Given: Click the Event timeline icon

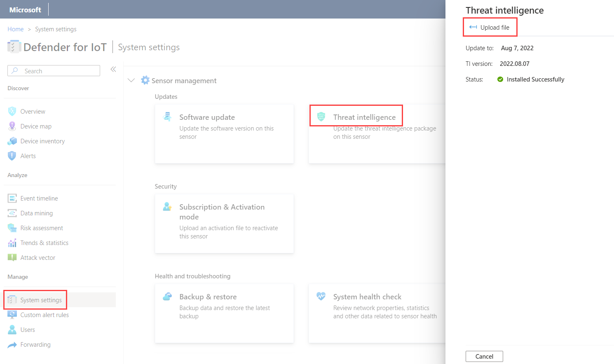Looking at the screenshot, I should 12,198.
